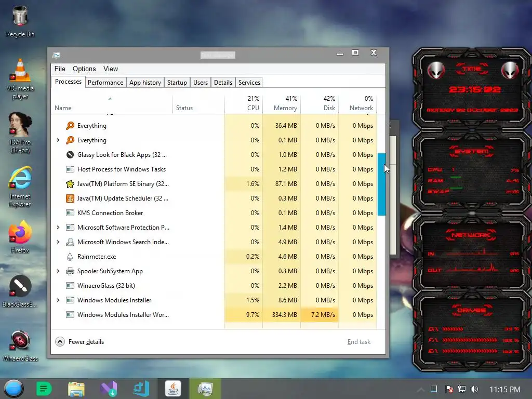The image size is (532, 399).
Task: Sort by the Memory column header
Action: click(282, 103)
